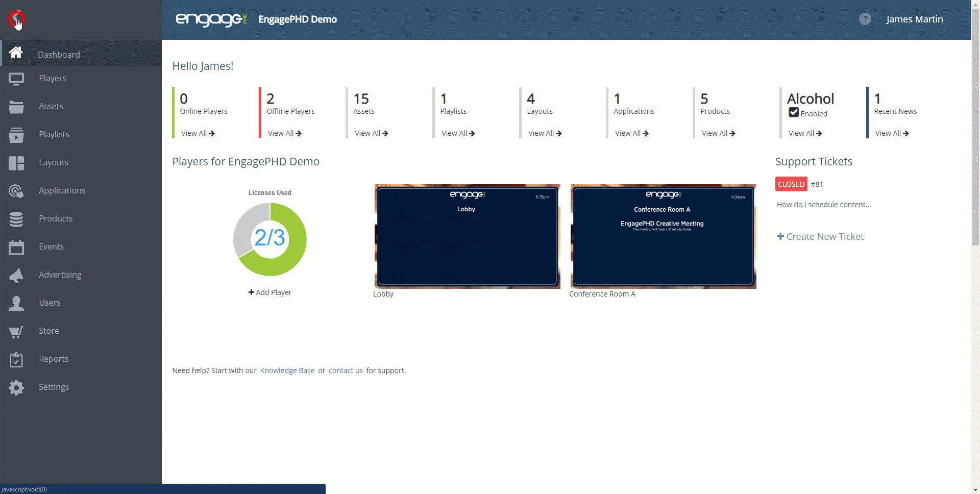Open the Knowledge Base link
The width and height of the screenshot is (980, 494).
[287, 370]
